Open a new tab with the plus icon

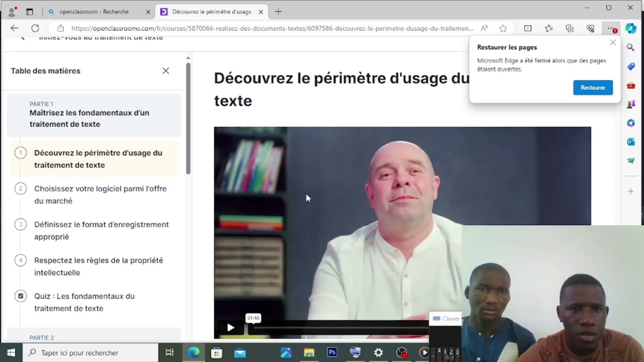[278, 12]
